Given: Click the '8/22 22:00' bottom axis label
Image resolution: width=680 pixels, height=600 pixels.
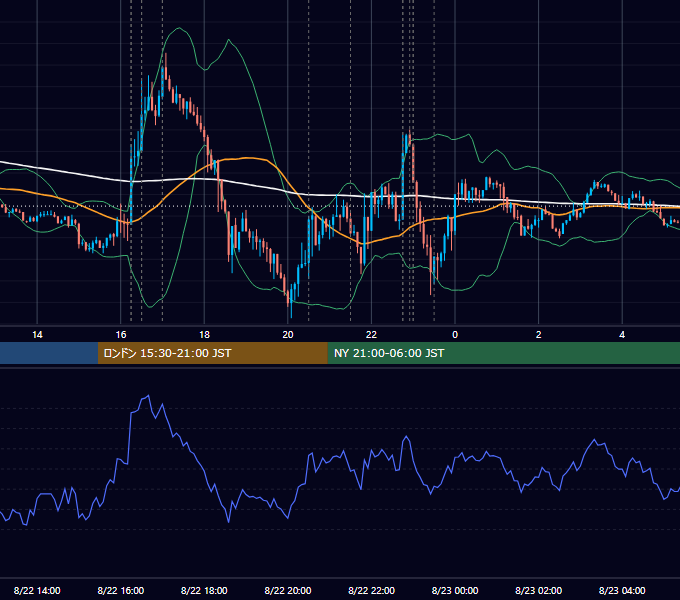Looking at the screenshot, I should pos(372,590).
